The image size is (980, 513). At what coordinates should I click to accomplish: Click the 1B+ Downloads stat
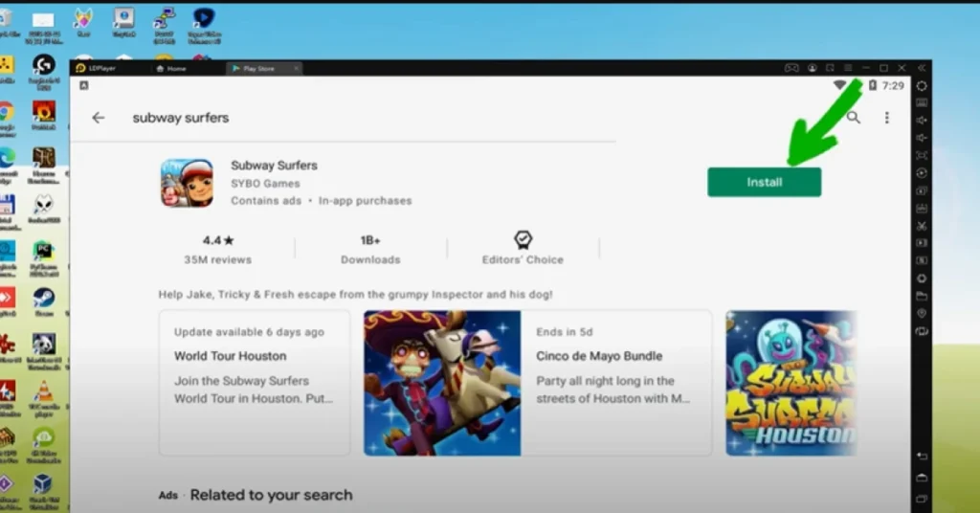point(370,249)
